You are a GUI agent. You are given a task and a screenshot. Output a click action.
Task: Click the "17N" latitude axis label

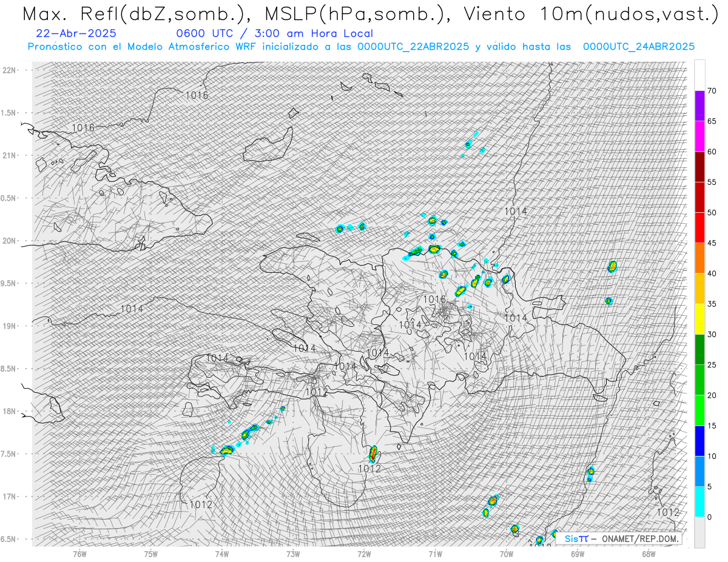pos(10,497)
